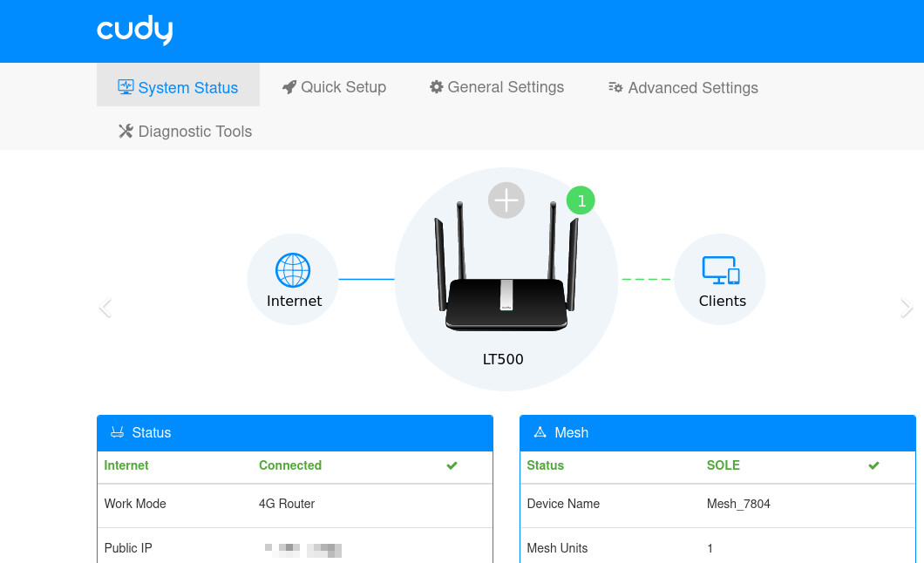The width and height of the screenshot is (924, 563).
Task: Click the 4G Router work mode value
Action: (287, 504)
